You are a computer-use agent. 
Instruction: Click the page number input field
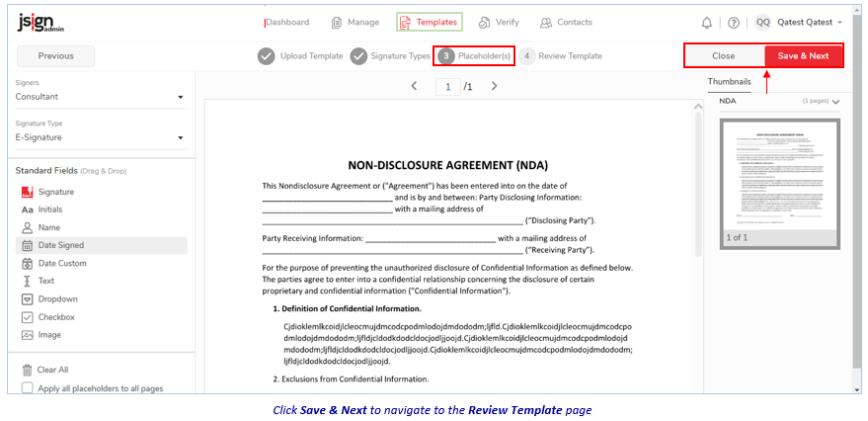[448, 86]
